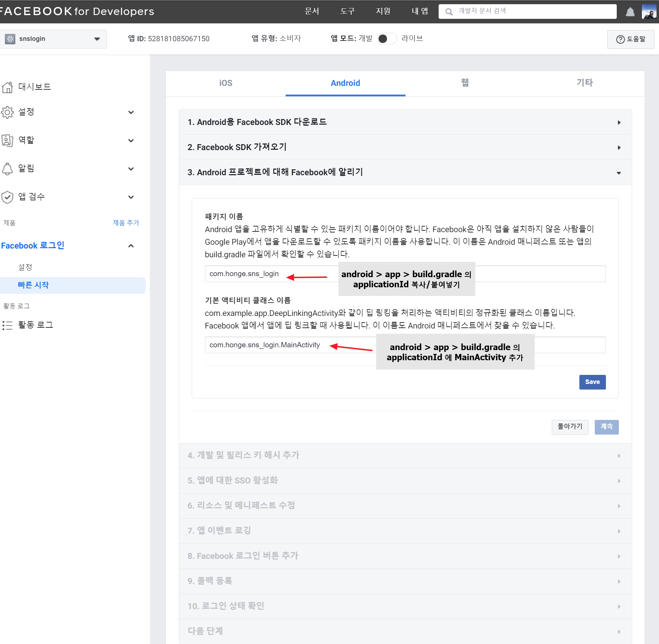Switch to the 웹 tab
Image resolution: width=659 pixels, height=644 pixels.
tap(465, 83)
